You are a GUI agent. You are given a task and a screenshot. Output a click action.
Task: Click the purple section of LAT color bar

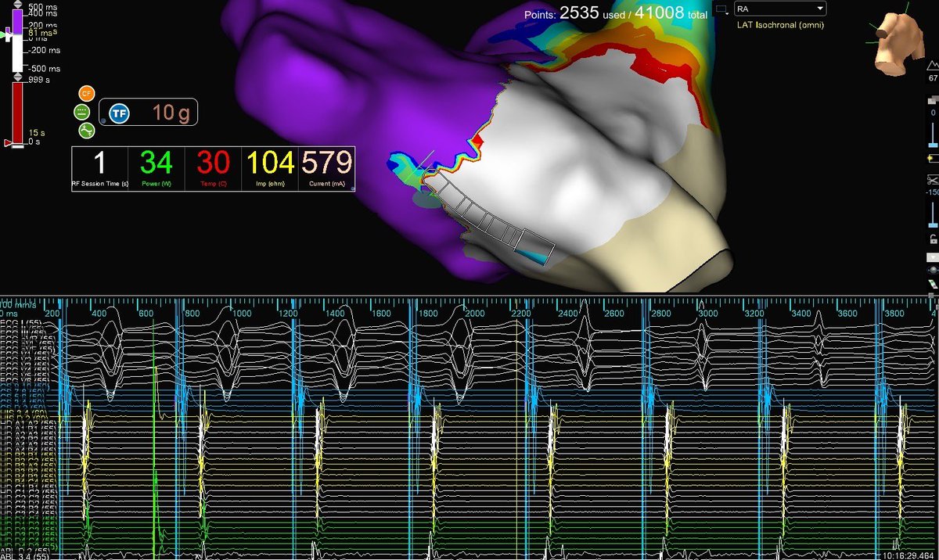pyautogui.click(x=17, y=20)
